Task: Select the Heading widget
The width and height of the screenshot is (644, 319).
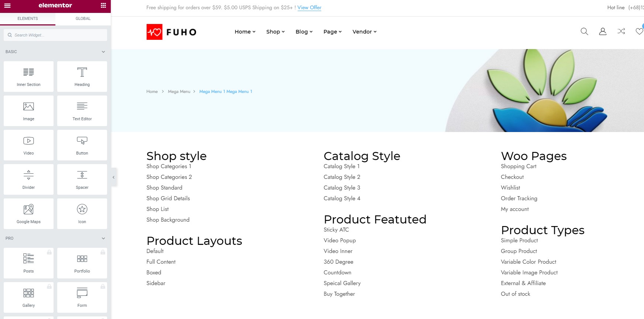Action: (82, 76)
